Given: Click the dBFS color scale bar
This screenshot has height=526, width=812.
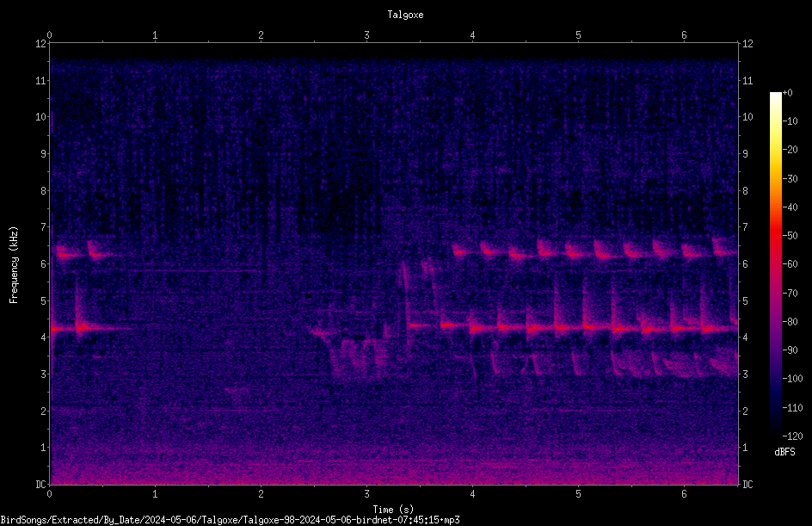Looking at the screenshot, I should [776, 263].
